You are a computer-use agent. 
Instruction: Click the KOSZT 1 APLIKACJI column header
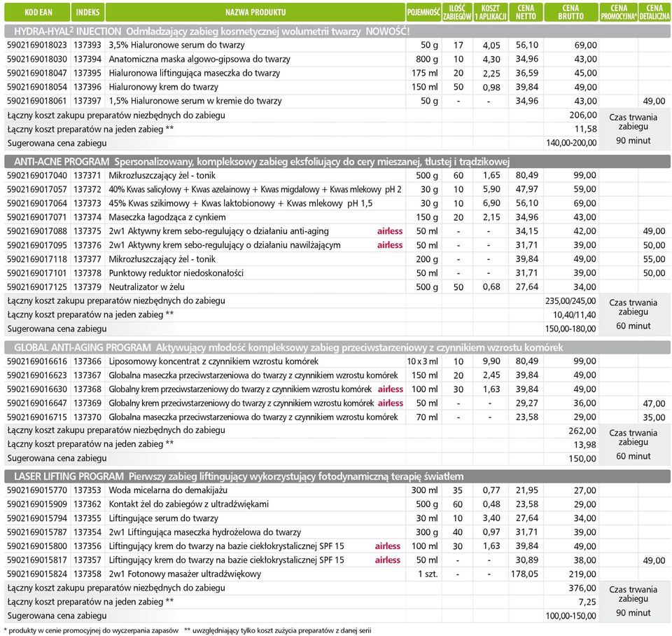point(491,12)
